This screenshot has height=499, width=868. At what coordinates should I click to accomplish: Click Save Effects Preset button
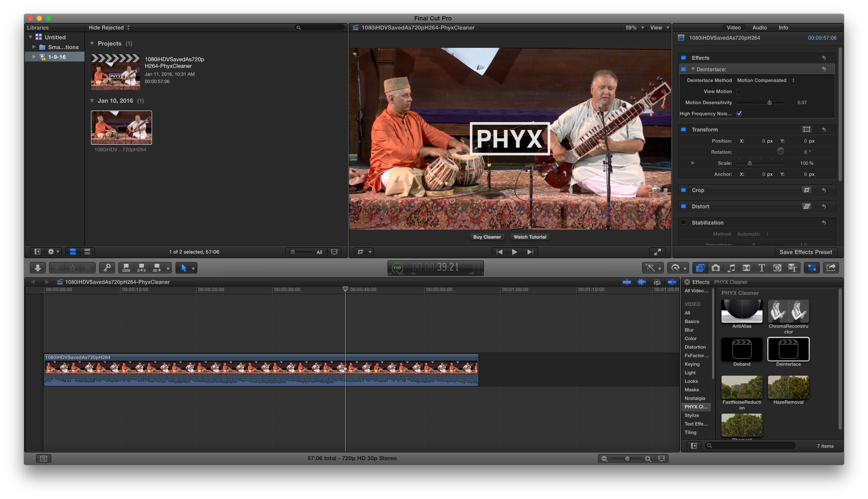coord(806,252)
